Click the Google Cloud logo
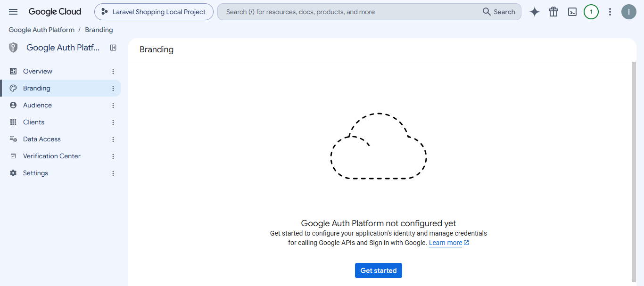The width and height of the screenshot is (644, 286). click(x=55, y=12)
